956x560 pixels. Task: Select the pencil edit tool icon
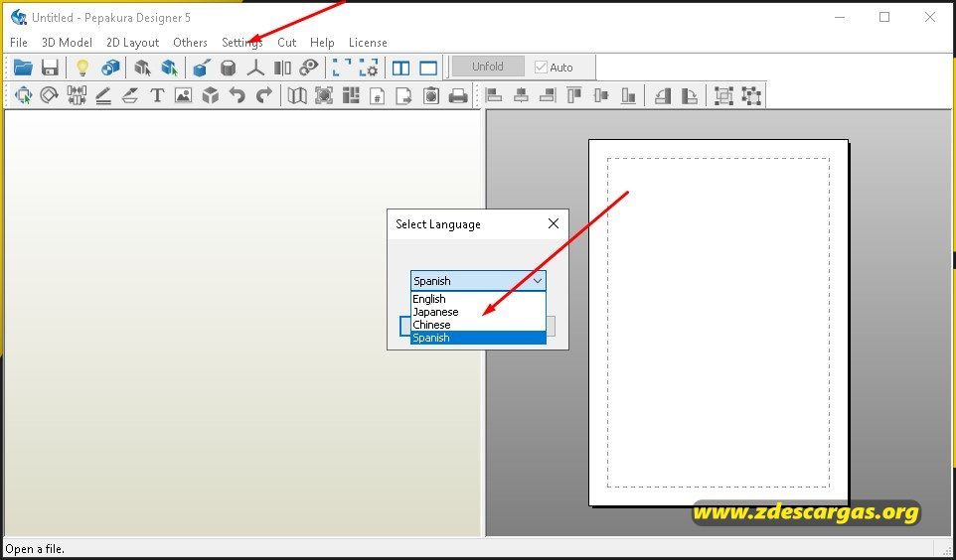[x=103, y=95]
